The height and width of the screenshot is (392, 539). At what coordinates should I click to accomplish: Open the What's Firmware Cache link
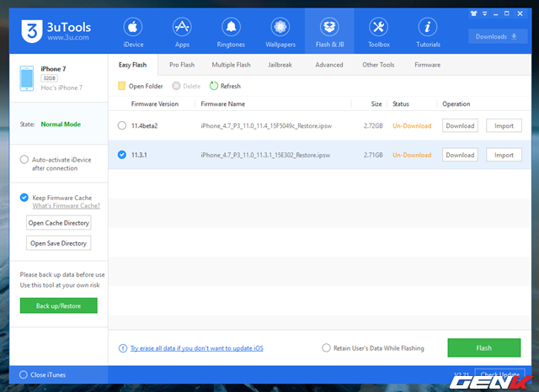click(67, 205)
